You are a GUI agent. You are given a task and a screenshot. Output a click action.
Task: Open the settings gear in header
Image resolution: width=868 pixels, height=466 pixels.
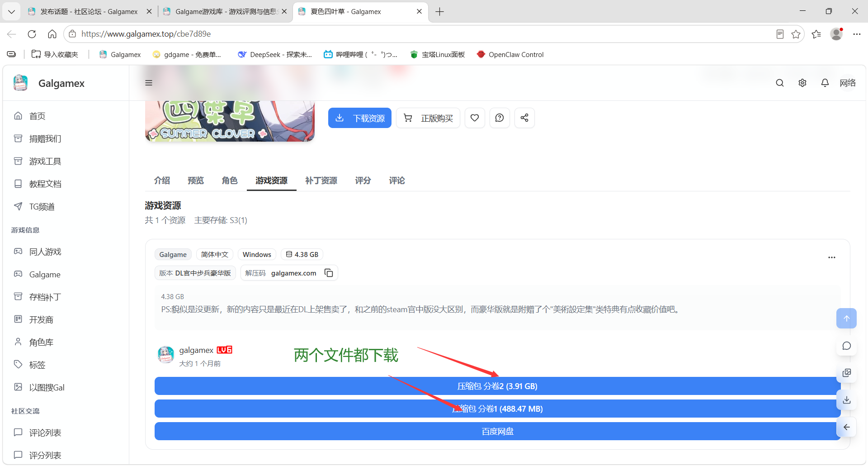click(x=802, y=83)
